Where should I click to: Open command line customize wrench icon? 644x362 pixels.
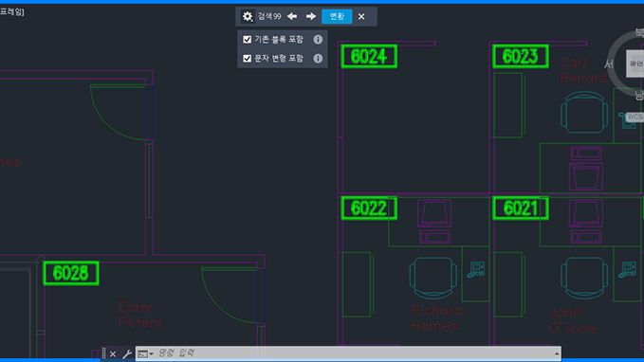[127, 353]
